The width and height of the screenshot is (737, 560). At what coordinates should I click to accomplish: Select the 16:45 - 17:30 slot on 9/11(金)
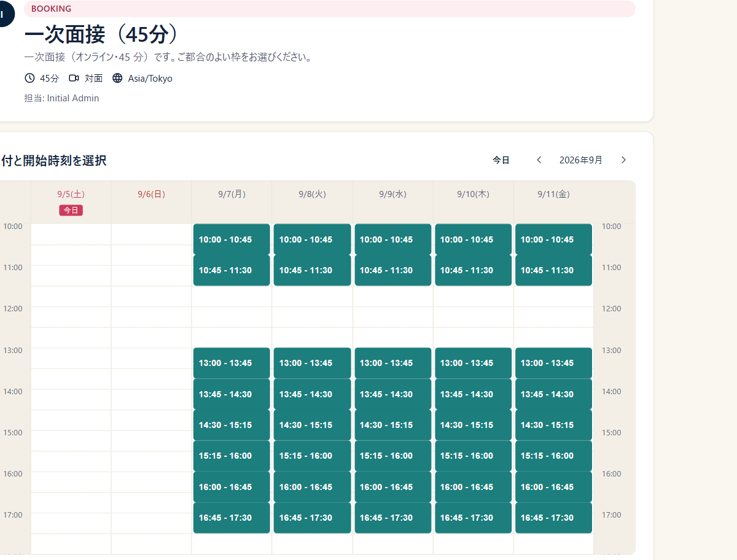coord(554,518)
